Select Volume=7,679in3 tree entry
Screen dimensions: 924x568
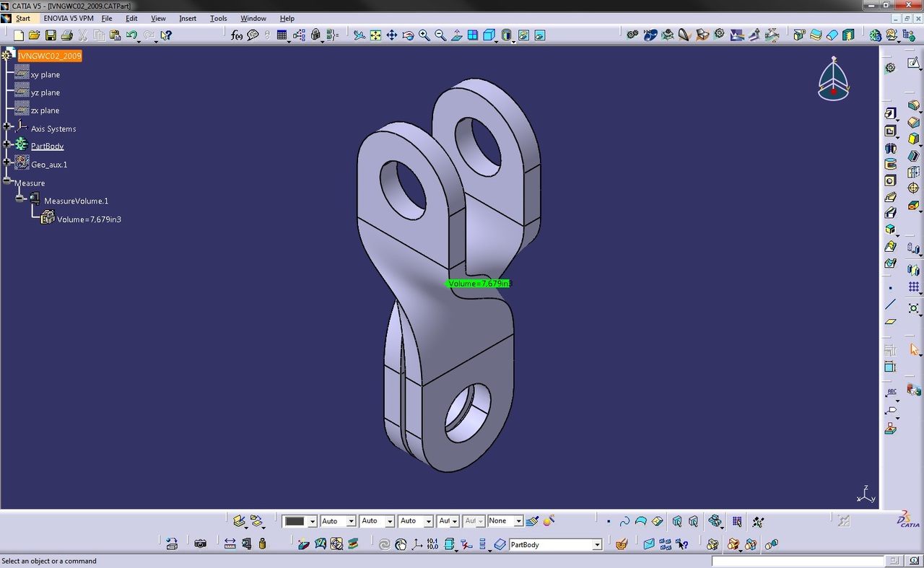pyautogui.click(x=89, y=219)
